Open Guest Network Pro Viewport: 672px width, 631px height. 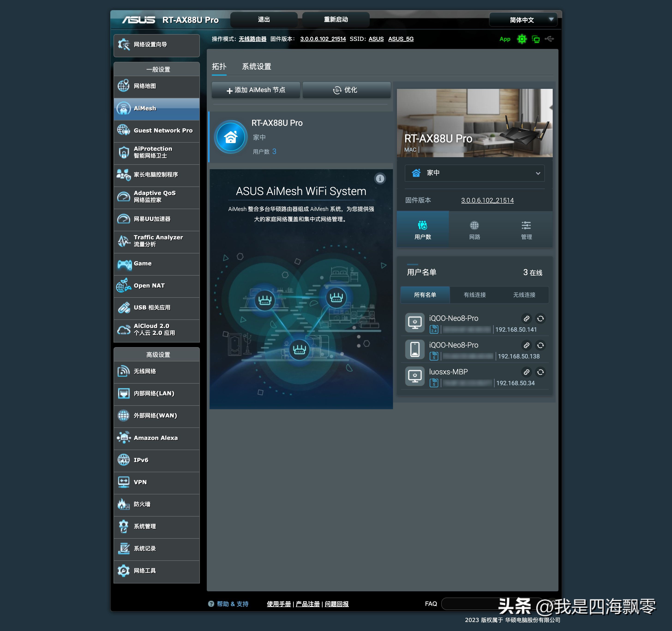pos(156,131)
